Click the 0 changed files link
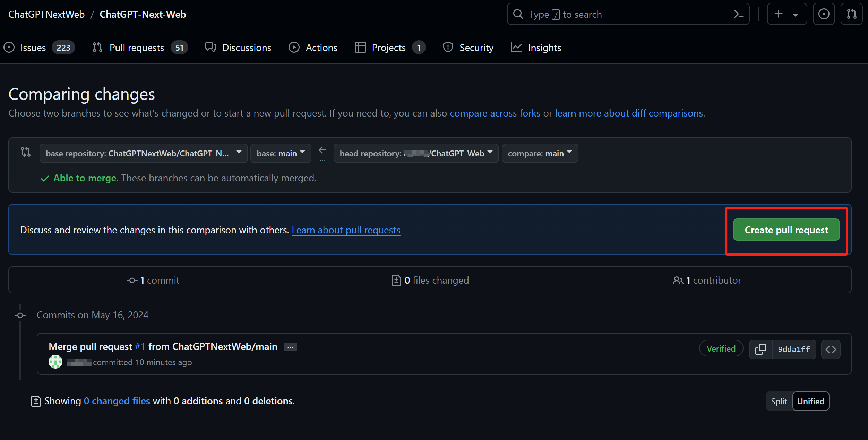This screenshot has height=440, width=868. click(117, 401)
